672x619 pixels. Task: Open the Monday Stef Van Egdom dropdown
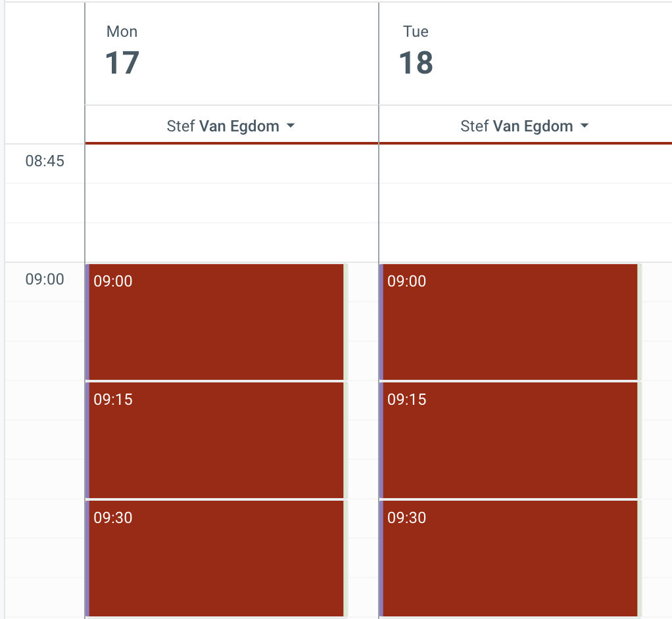click(231, 126)
